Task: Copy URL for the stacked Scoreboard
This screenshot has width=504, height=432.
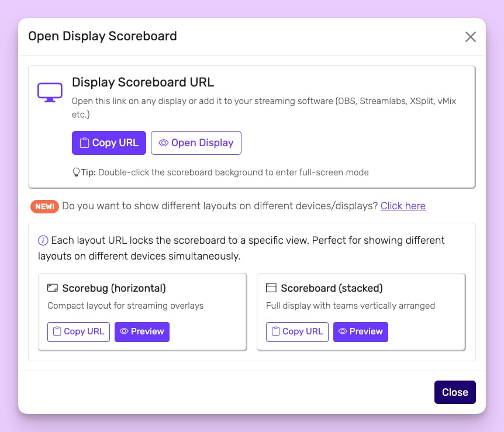Action: [297, 331]
